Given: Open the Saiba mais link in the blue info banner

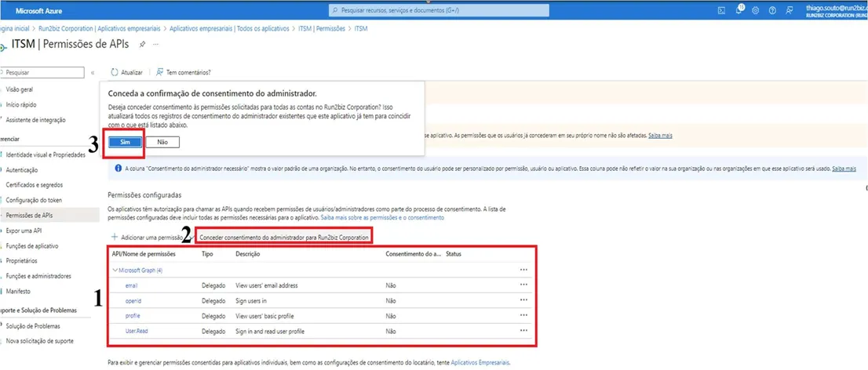Looking at the screenshot, I should coord(844,168).
